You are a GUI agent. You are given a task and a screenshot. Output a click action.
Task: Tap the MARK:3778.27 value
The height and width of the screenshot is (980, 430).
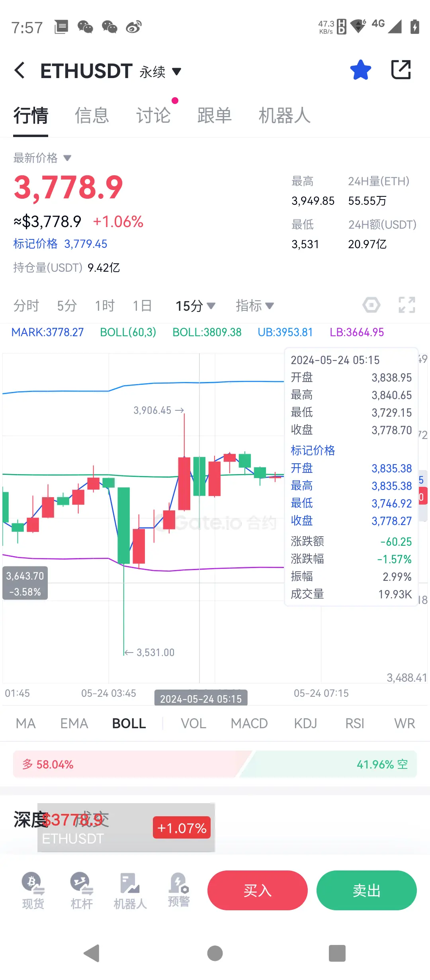[x=47, y=332]
